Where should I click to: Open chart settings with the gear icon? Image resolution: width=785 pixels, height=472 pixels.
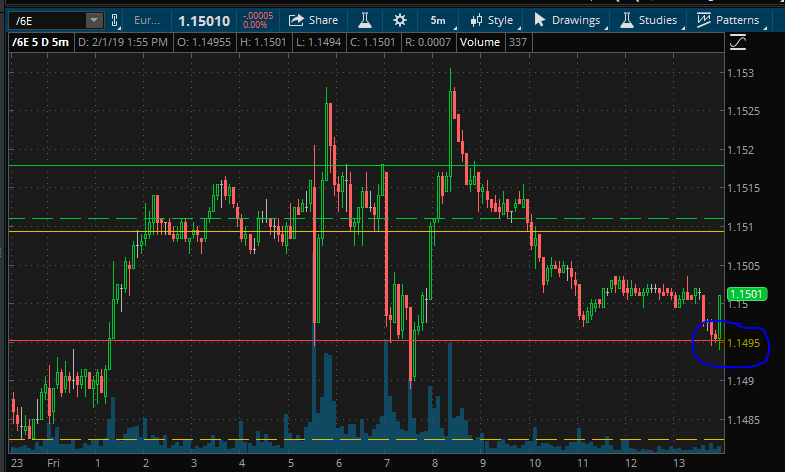(400, 20)
